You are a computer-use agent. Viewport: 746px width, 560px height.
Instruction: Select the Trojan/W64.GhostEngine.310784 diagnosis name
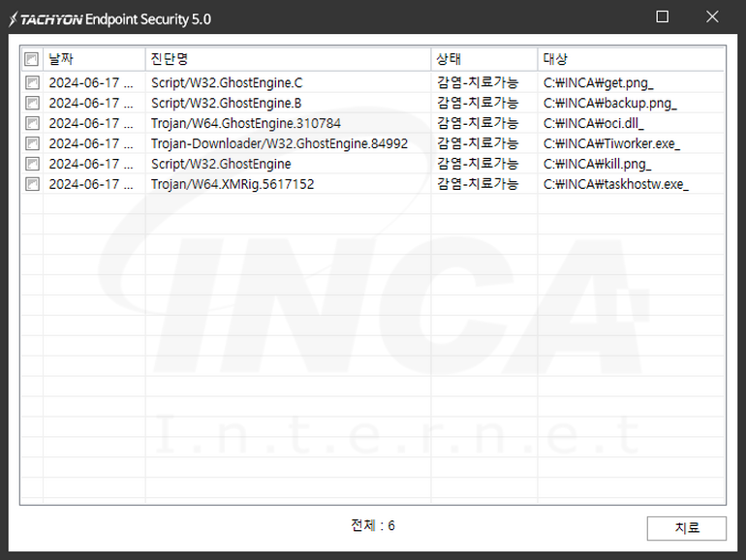246,123
